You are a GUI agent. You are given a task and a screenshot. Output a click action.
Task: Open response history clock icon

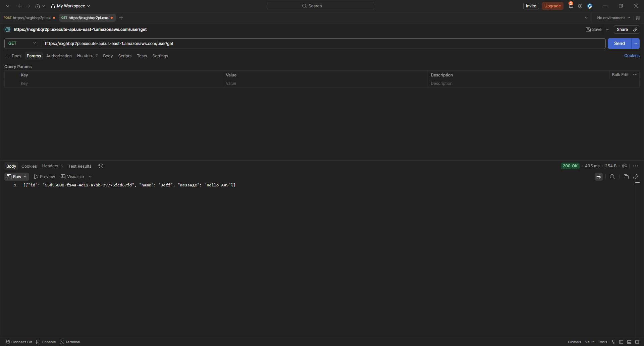[x=101, y=166]
